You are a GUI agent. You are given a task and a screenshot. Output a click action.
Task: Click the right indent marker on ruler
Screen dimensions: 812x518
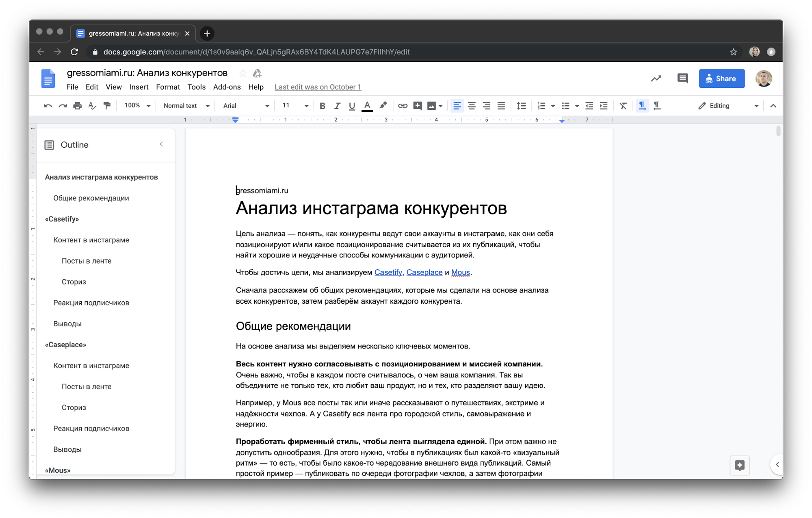point(561,121)
